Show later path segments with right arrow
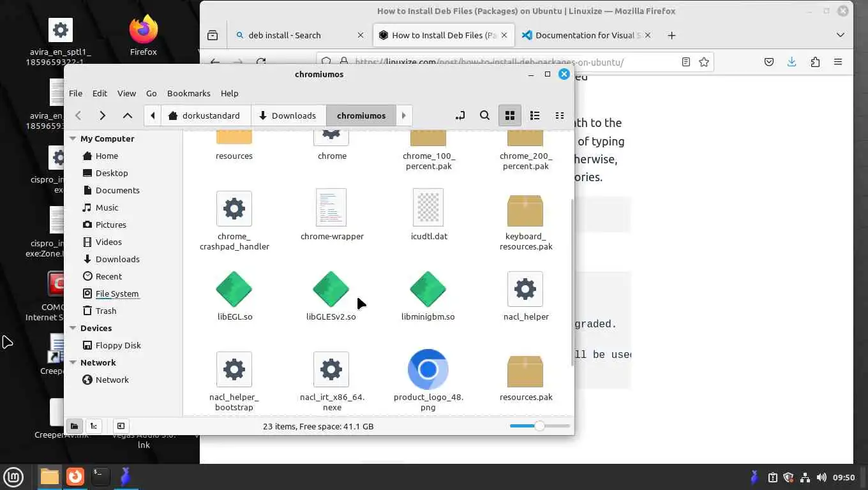Screen dimensions: 868x490 click(x=403, y=115)
